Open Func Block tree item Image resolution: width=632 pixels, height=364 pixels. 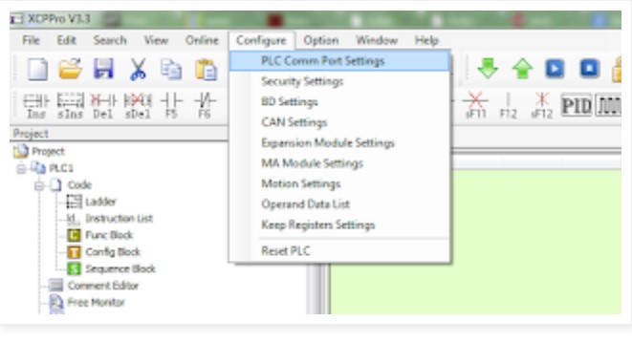(x=109, y=235)
